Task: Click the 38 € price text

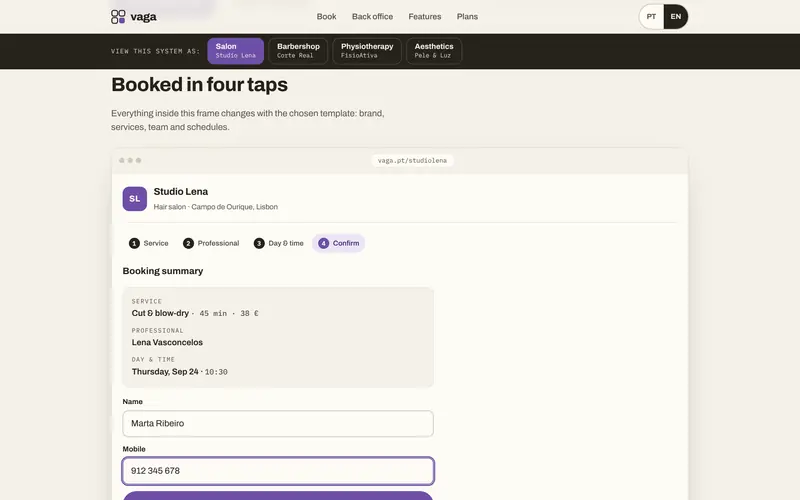Action: point(249,314)
